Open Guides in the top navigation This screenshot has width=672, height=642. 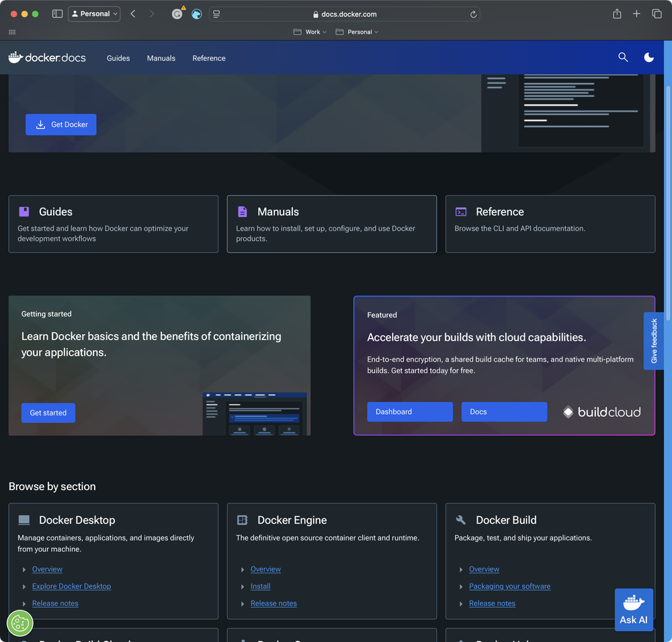pos(118,58)
